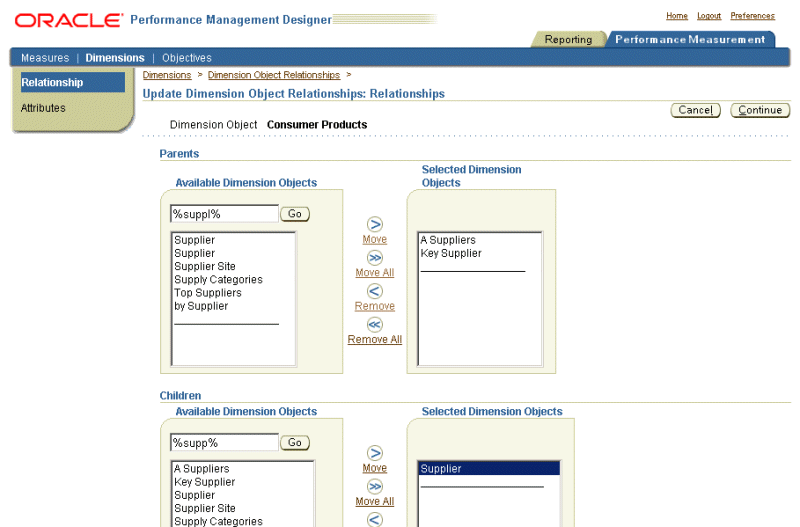Focus the Parents search field containing %suppl%
The width and height of the screenshot is (800, 527).
click(224, 214)
